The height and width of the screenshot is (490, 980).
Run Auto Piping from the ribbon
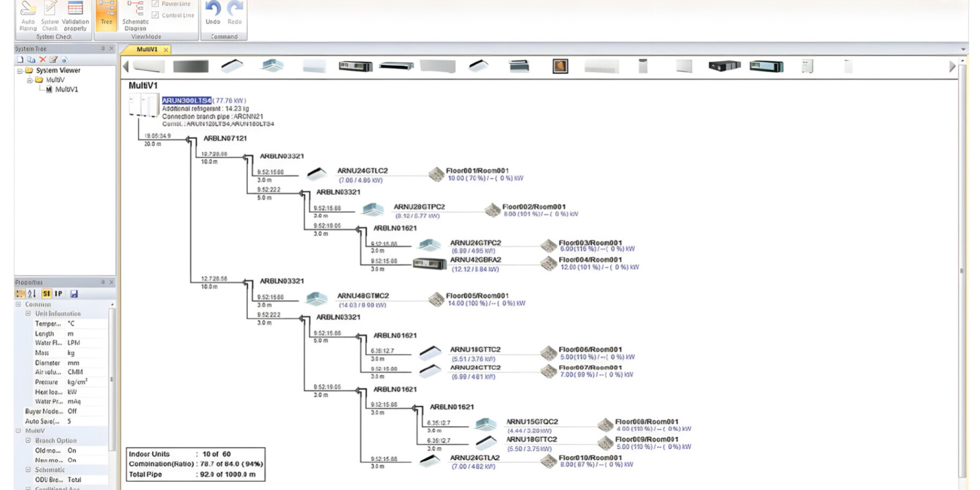pyautogui.click(x=28, y=16)
